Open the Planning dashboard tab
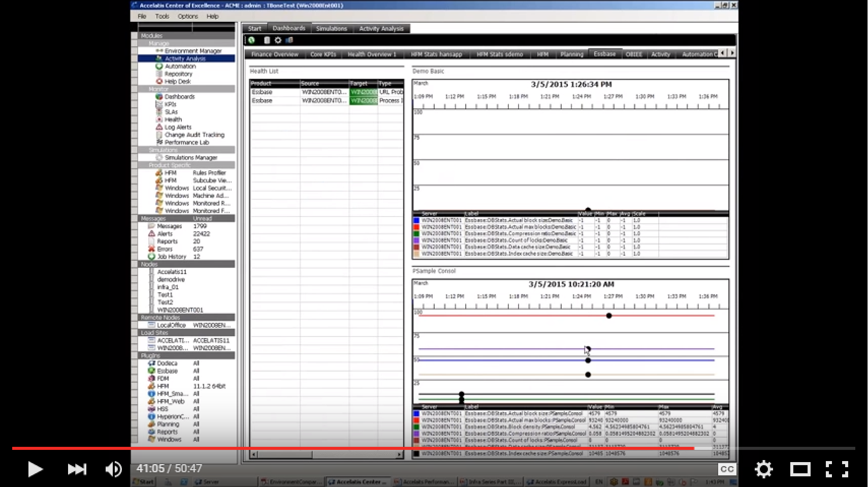 [571, 54]
